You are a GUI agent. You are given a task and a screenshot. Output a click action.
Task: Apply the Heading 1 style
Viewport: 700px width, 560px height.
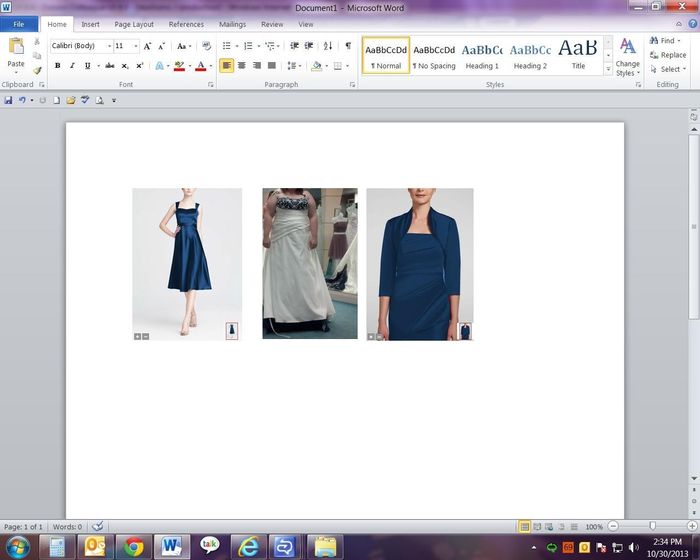point(482,56)
